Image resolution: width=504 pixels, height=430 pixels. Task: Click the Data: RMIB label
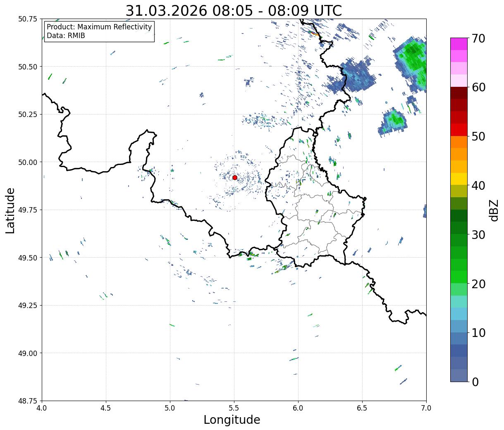[x=66, y=36]
